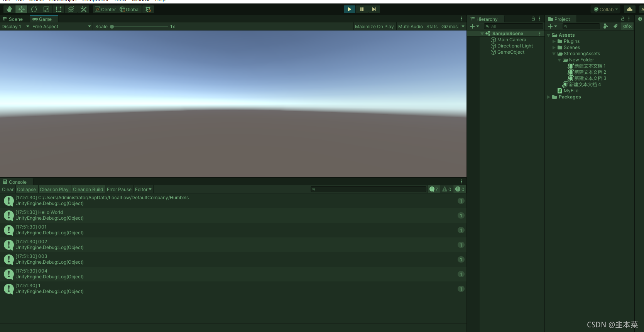Open Hierarchy create plus dropdown
This screenshot has width=644, height=332.
click(x=474, y=26)
